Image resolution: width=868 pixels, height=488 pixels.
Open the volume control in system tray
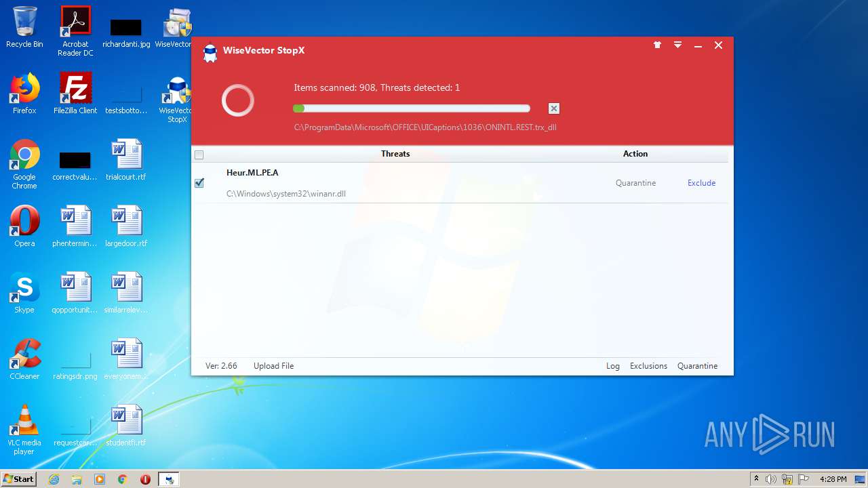pyautogui.click(x=771, y=479)
